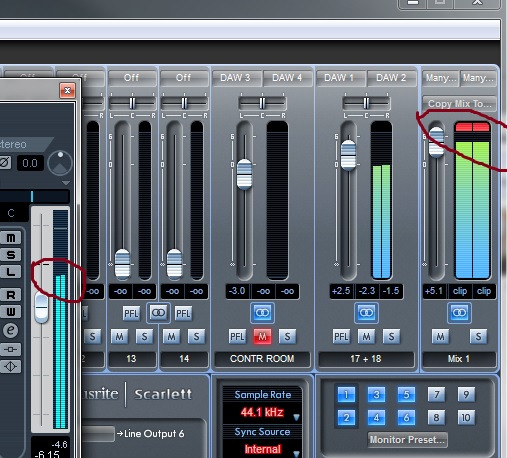The width and height of the screenshot is (507, 458).
Task: Solo channel 14
Action: (x=196, y=337)
